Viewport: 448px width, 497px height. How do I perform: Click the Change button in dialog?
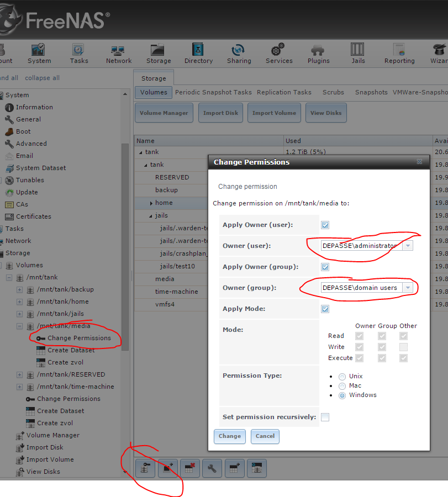[x=230, y=436]
